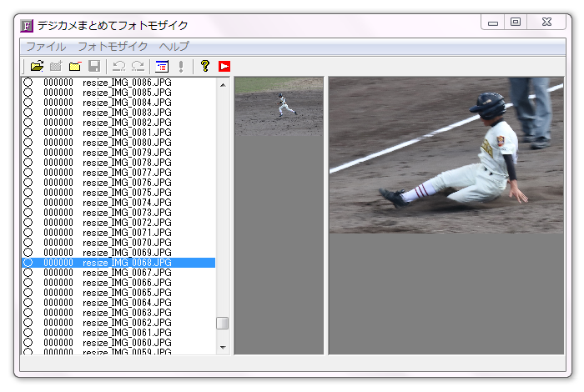584x392 pixels.
Task: Select resize_IMG_0065.JPG in the list
Action: click(118, 293)
